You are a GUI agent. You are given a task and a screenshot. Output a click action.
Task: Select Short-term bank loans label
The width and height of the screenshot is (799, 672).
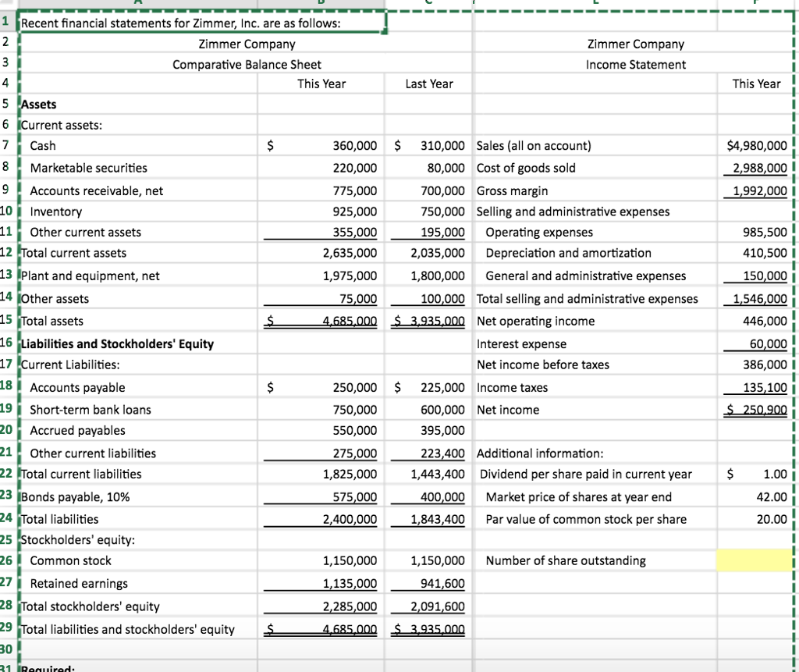[x=91, y=410]
